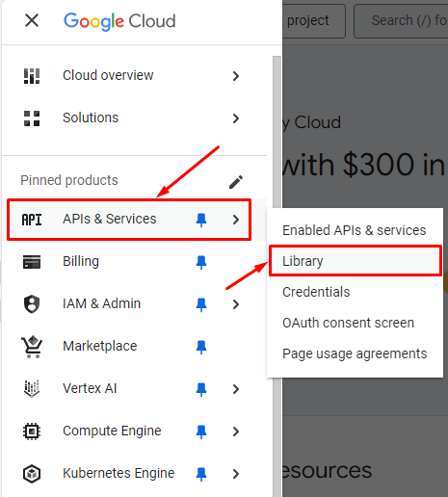Image resolution: width=448 pixels, height=497 pixels.
Task: Select APIs & Services label
Action: 110,219
